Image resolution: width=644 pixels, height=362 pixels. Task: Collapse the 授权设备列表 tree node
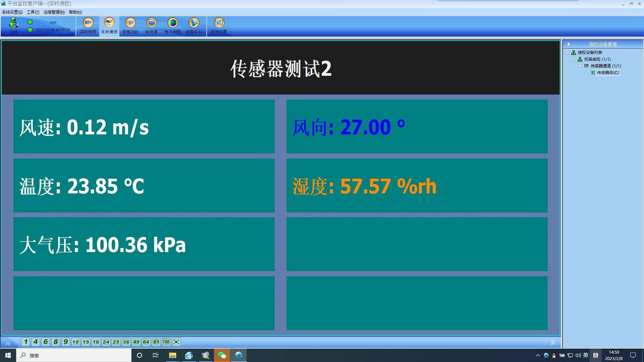(568, 53)
